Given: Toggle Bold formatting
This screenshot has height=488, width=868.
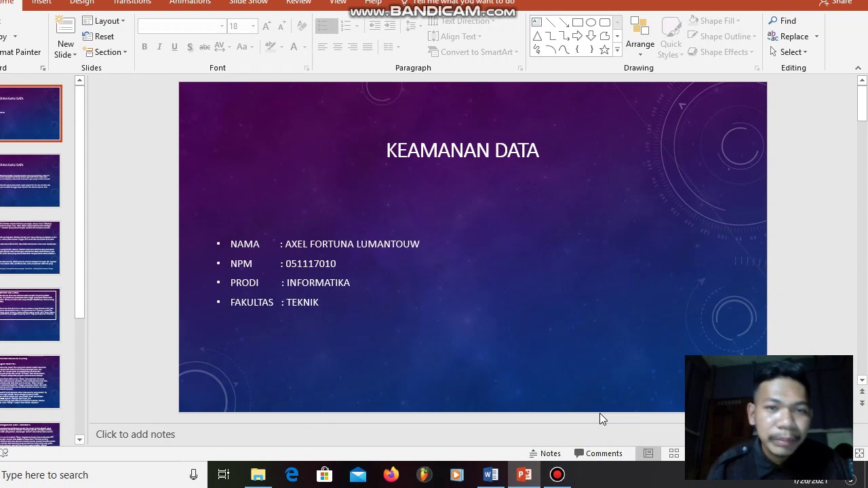Looking at the screenshot, I should [x=144, y=47].
